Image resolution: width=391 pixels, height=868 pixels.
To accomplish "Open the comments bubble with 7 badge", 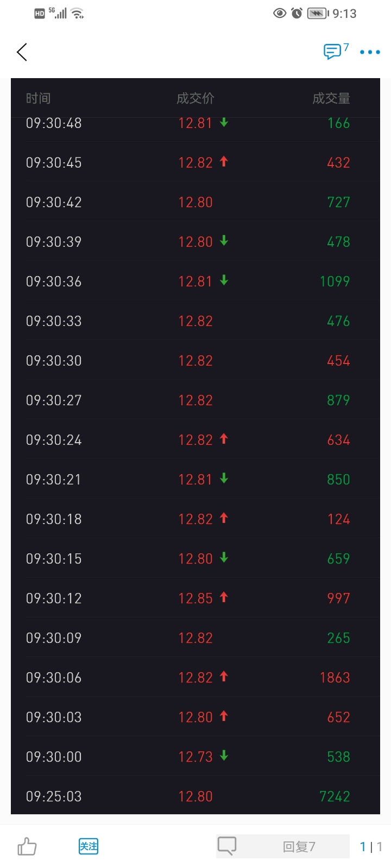I will point(332,52).
